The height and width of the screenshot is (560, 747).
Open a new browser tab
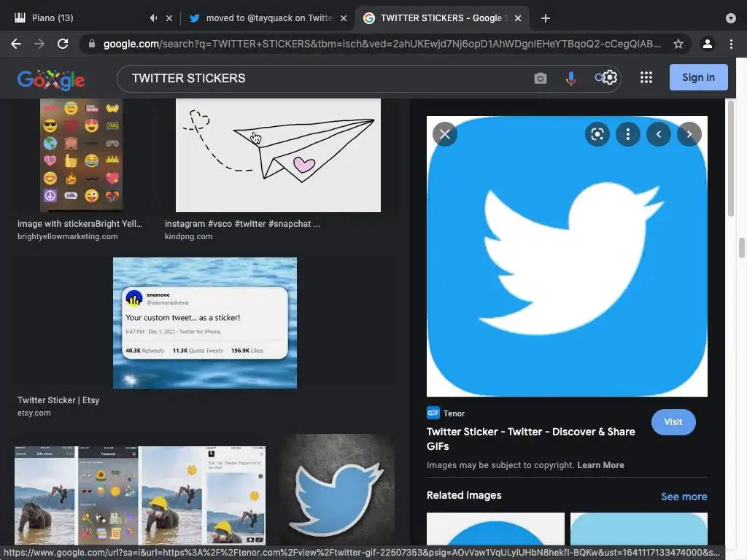coord(546,18)
